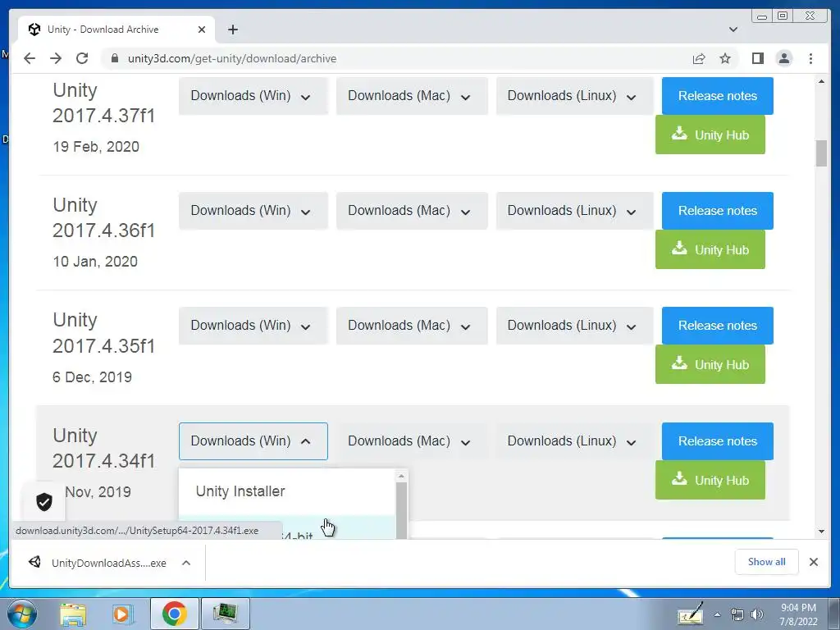Open Release notes for Unity 2017.4.36f1

[x=717, y=211]
